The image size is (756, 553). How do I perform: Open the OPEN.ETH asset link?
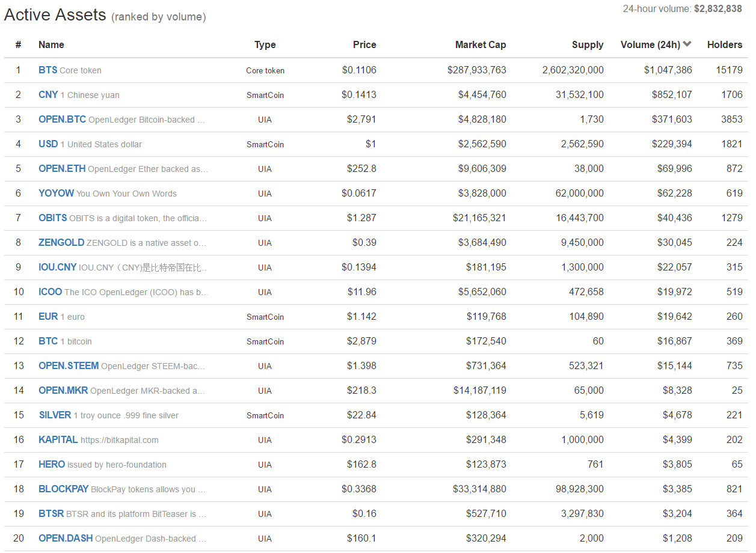click(62, 169)
